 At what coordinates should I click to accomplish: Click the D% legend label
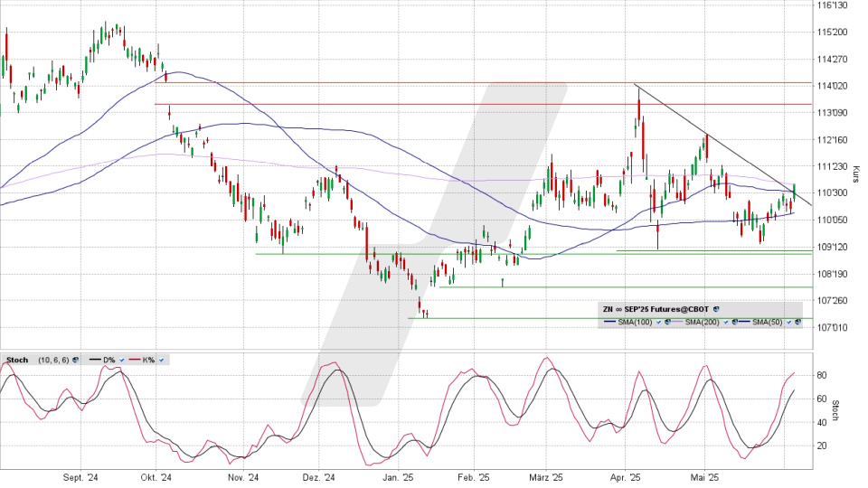coord(109,360)
